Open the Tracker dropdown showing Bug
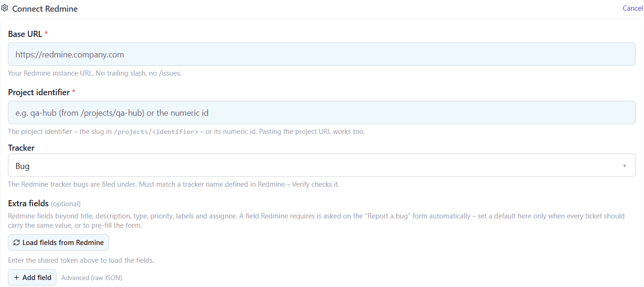The image size is (644, 287). pos(322,166)
